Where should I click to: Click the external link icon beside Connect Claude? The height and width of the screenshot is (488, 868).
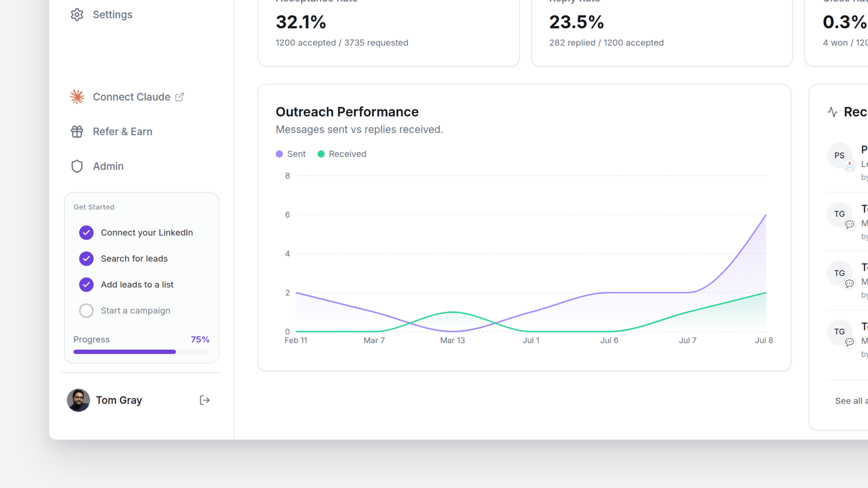click(180, 97)
